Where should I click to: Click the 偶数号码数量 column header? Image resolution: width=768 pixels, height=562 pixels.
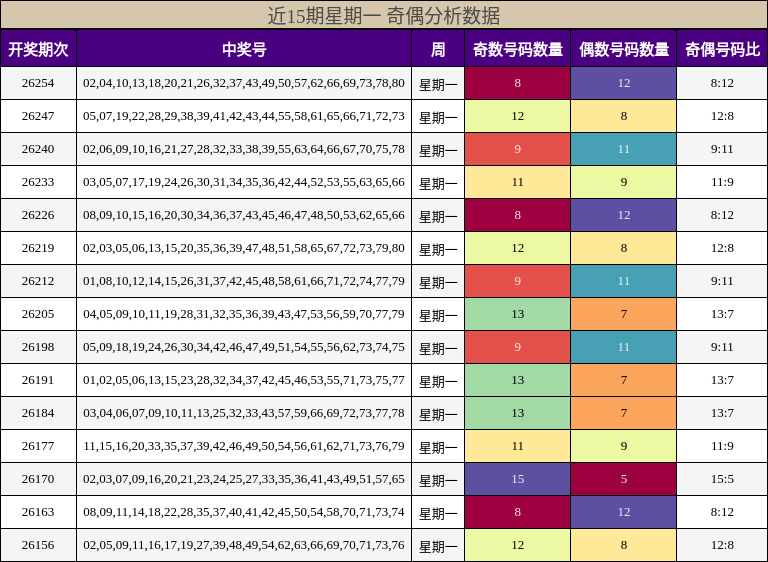pos(624,49)
